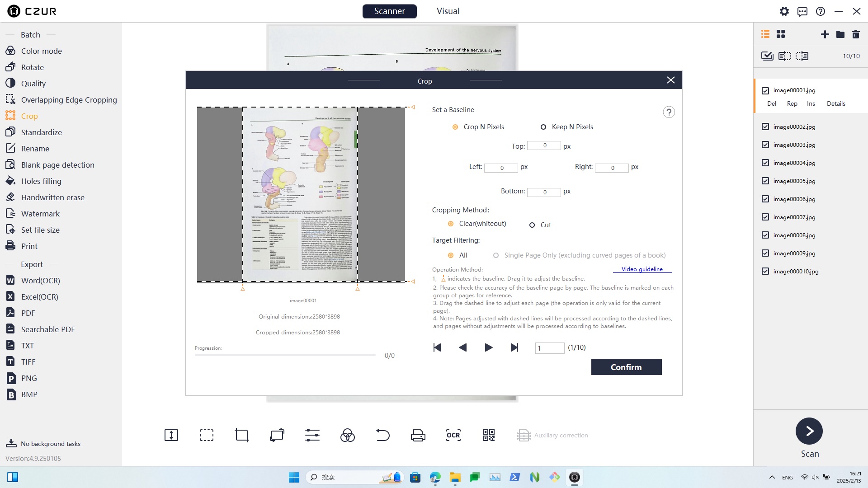Check image00005.jpg checkbox in panel
Image resolution: width=868 pixels, height=488 pixels.
pos(765,181)
